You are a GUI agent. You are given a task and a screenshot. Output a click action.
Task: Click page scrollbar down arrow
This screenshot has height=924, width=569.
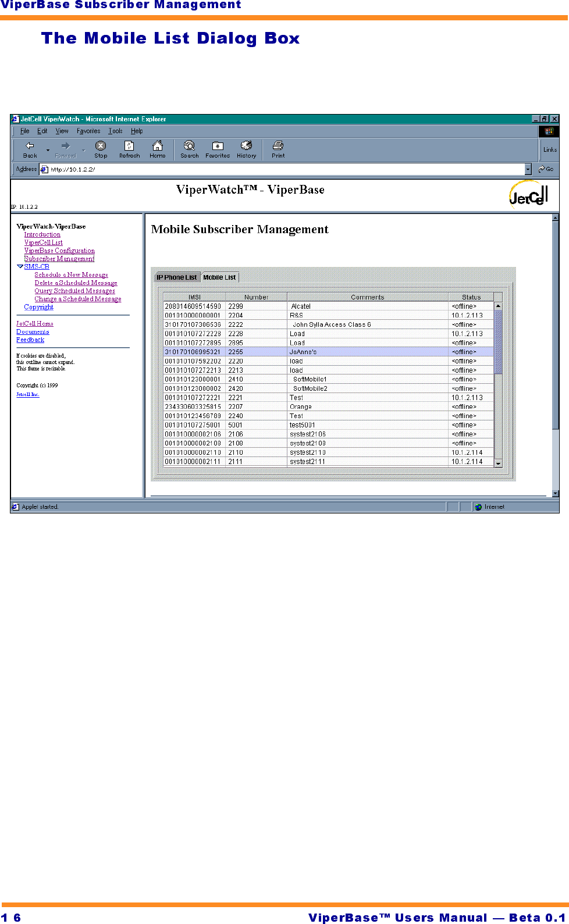pos(555,493)
